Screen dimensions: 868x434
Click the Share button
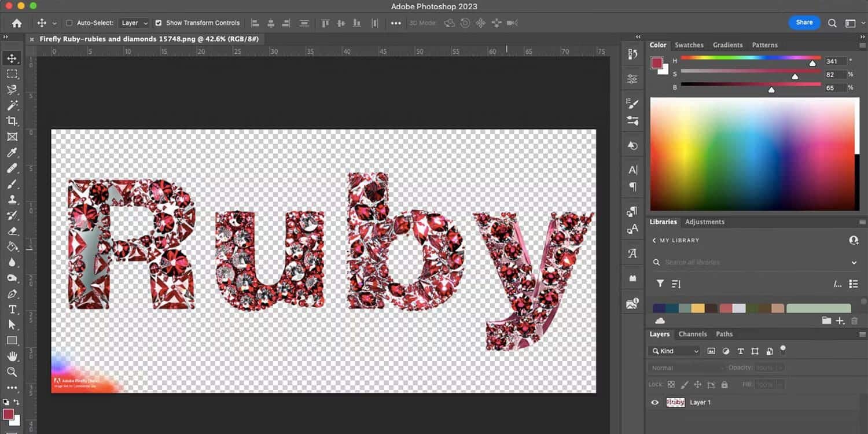pos(804,22)
